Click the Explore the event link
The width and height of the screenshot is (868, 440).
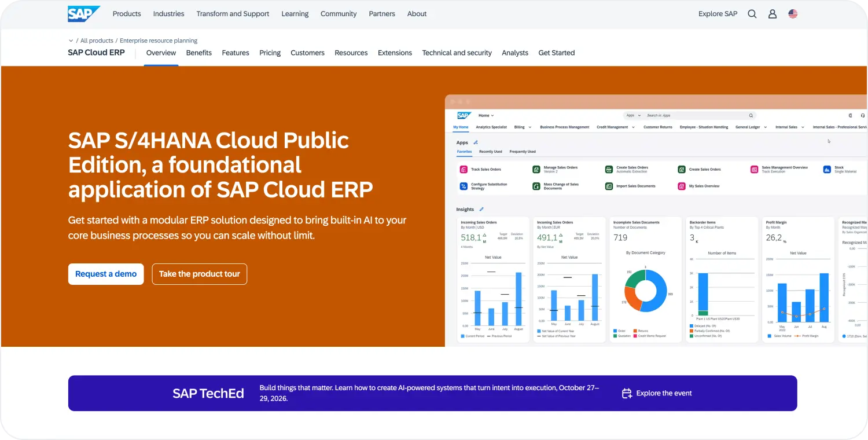click(x=664, y=394)
